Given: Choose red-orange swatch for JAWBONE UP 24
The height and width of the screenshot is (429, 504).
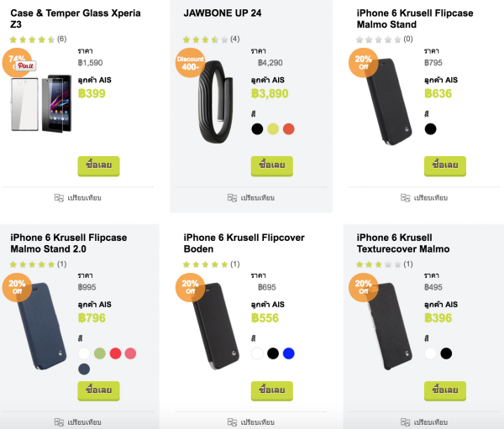Looking at the screenshot, I should coord(289,129).
